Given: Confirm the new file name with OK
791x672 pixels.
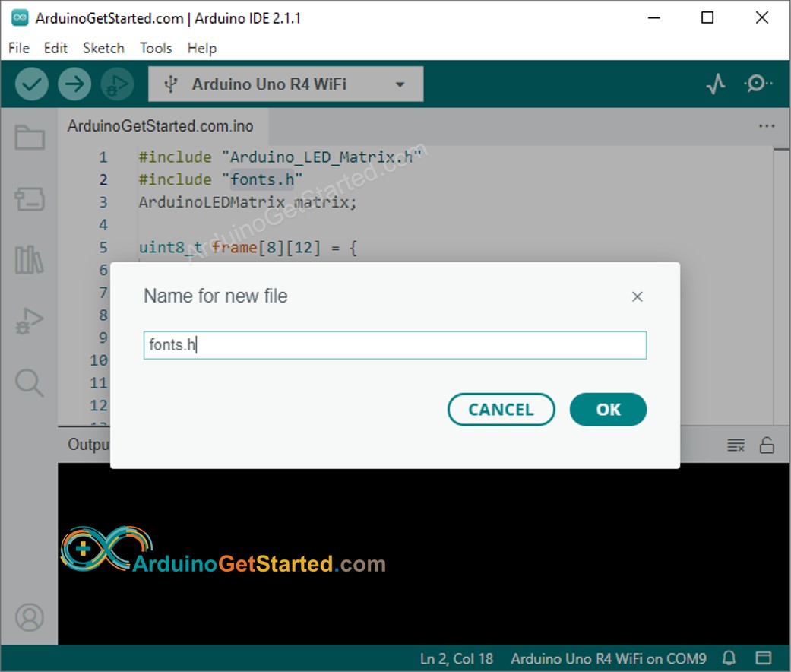Looking at the screenshot, I should click(608, 410).
